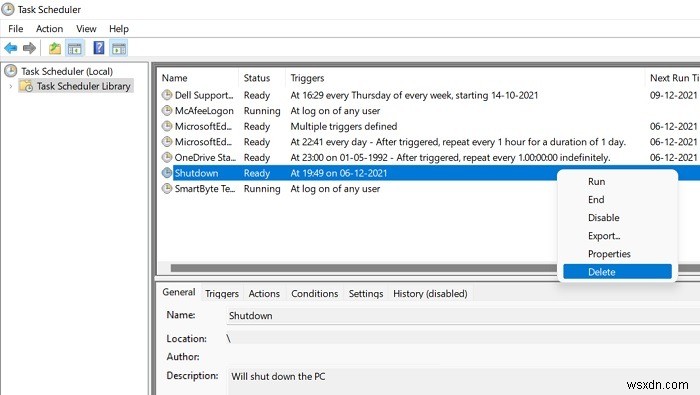The image size is (700, 395).
Task: Expand the Task Scheduler Library tree node
Action: tap(11, 86)
